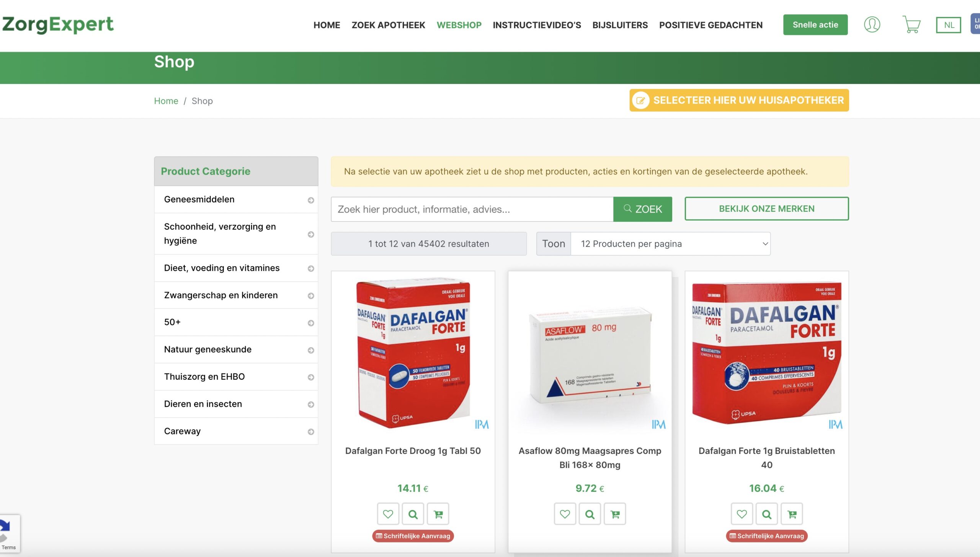Click reCAPTCHA Terms link
Image resolution: width=980 pixels, height=557 pixels.
[x=8, y=547]
